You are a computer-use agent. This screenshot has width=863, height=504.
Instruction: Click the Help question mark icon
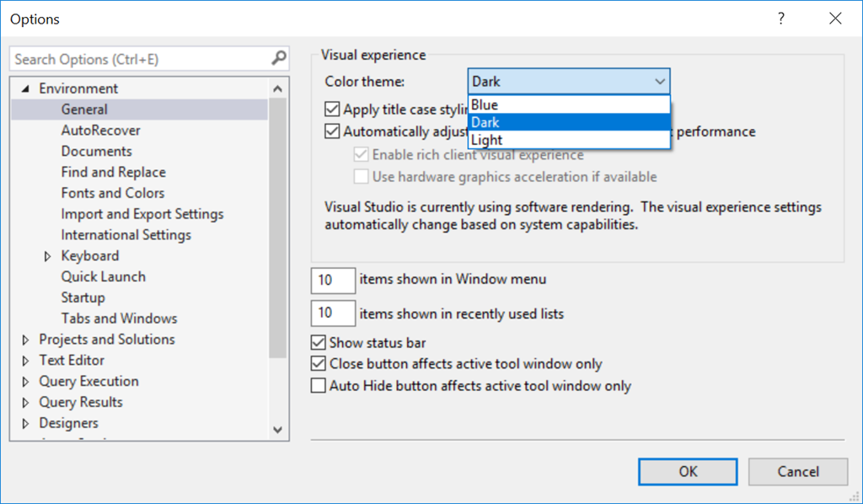(x=780, y=18)
